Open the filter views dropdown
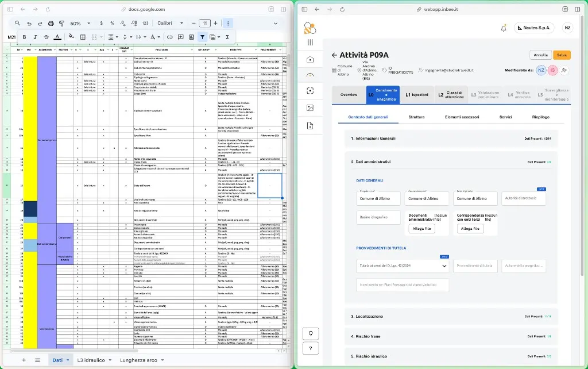Viewport: 588px width, 369px height. (x=215, y=37)
